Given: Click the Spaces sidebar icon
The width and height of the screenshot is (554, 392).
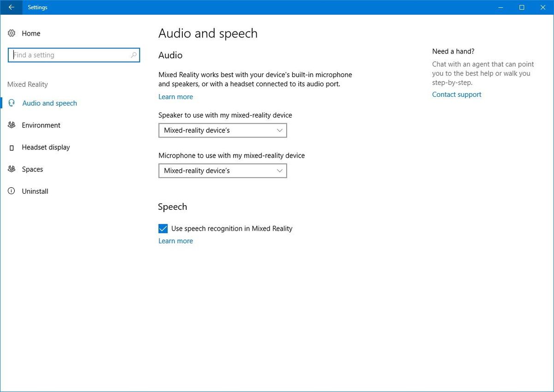Looking at the screenshot, I should (x=11, y=169).
